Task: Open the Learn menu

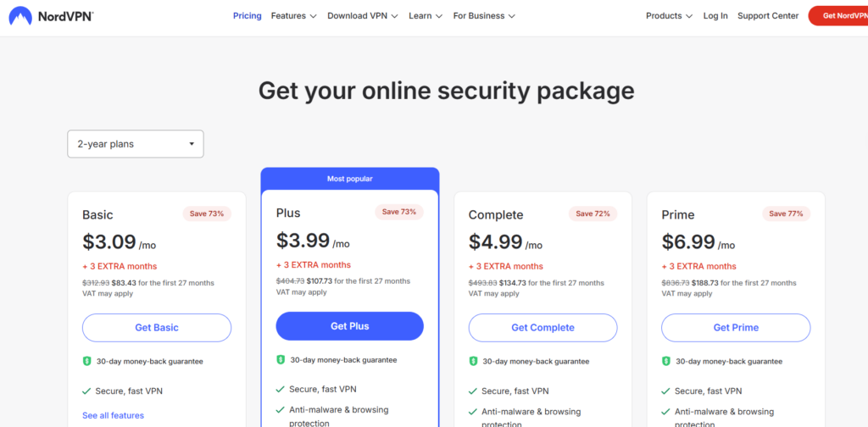Action: click(x=426, y=15)
